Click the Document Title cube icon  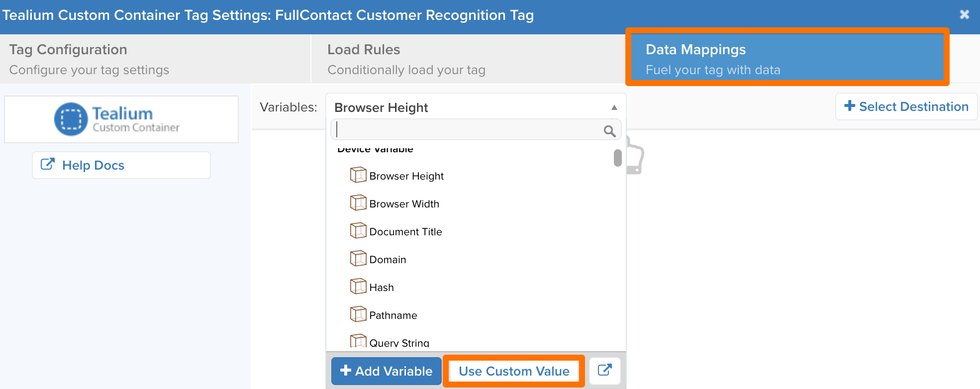tap(358, 231)
